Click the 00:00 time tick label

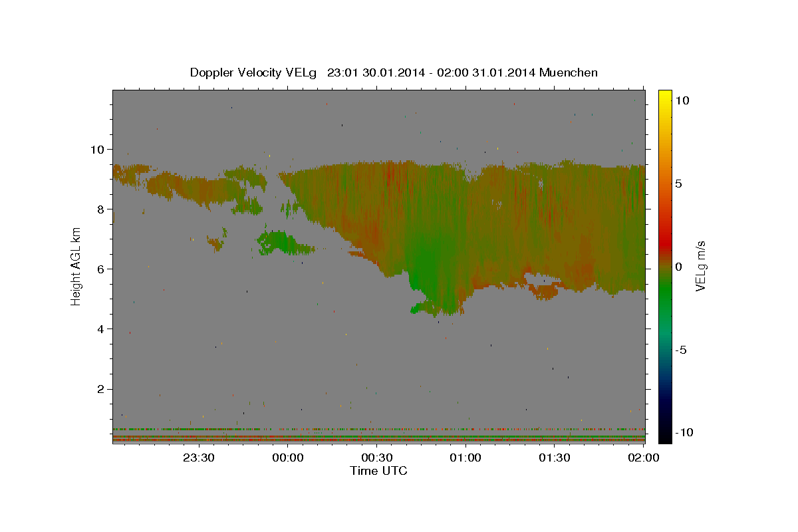(x=289, y=458)
